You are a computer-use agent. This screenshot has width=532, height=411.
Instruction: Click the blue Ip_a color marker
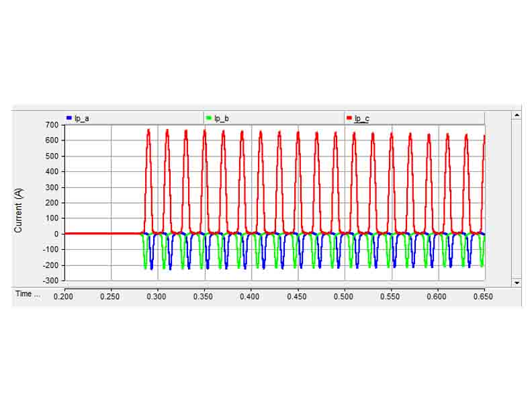point(69,118)
